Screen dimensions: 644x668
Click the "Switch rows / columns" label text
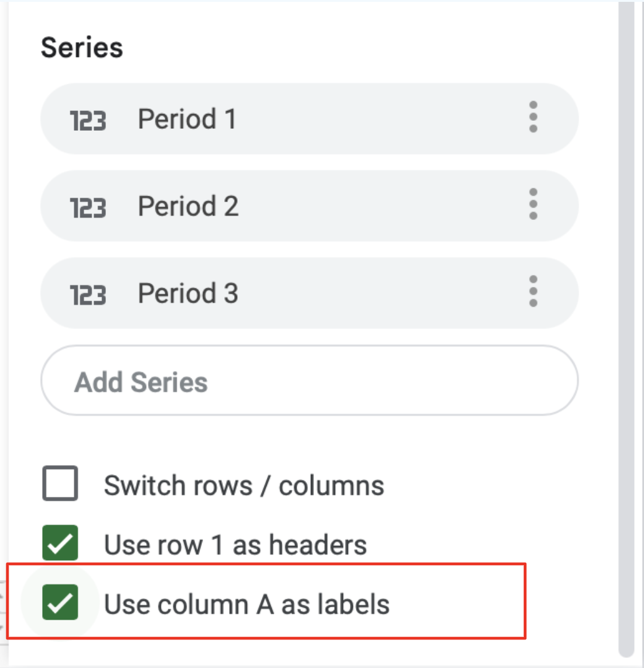point(244,485)
